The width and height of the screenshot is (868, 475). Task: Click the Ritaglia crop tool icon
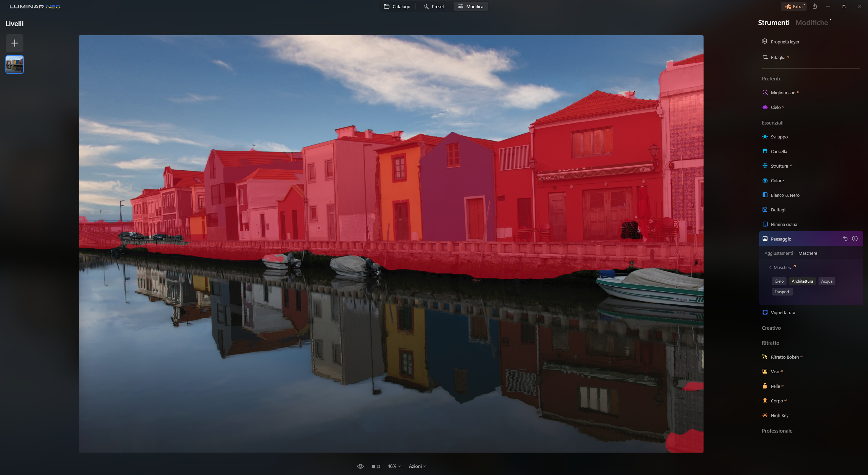click(765, 57)
